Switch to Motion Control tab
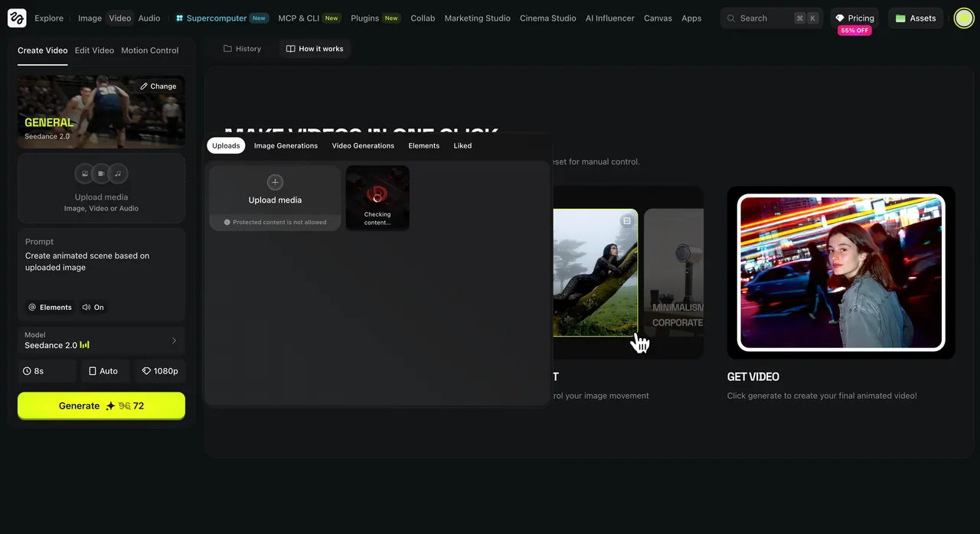This screenshot has height=534, width=980. click(150, 50)
